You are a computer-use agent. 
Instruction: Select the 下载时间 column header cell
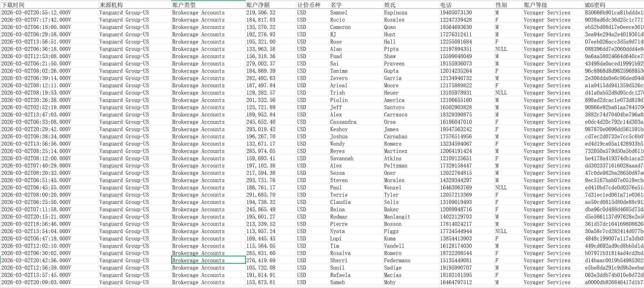[50, 5]
